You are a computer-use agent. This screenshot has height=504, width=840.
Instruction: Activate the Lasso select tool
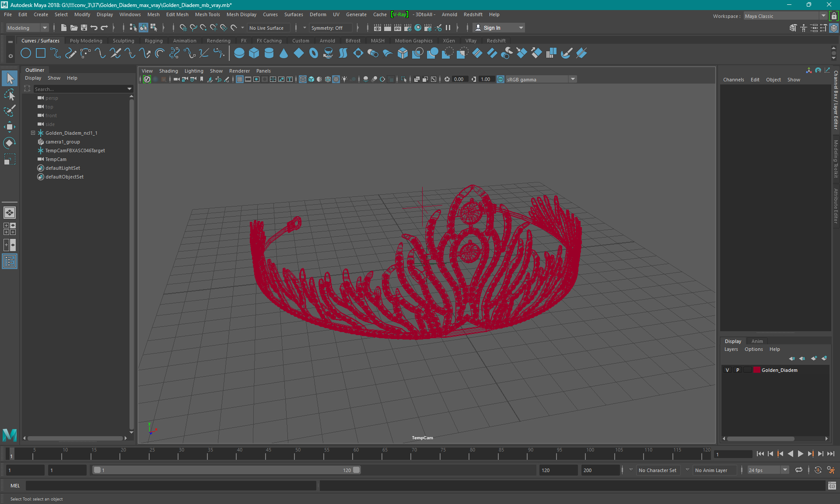point(10,94)
